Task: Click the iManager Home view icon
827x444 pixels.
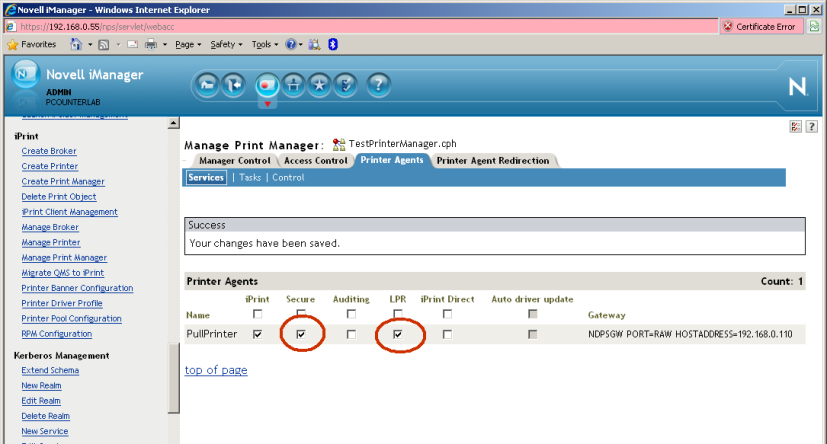Action: pos(207,85)
